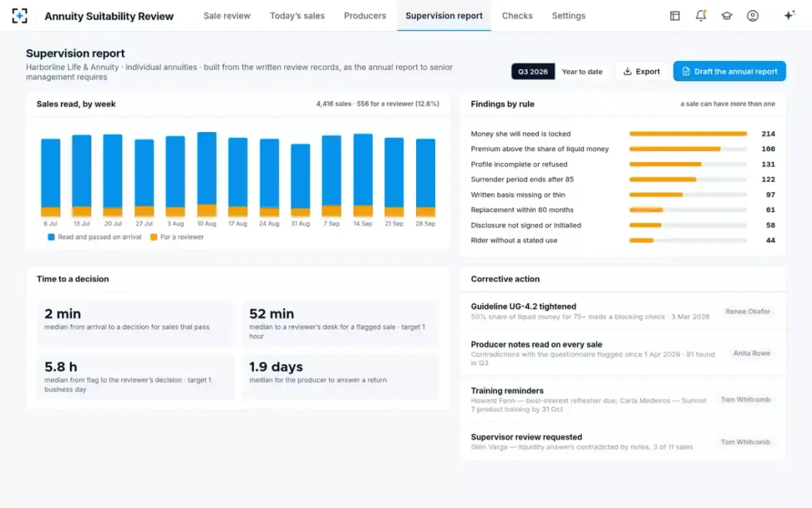Open the 'Guideline UG-4.2 tightened' corrective action
812x508 pixels.
coord(623,312)
